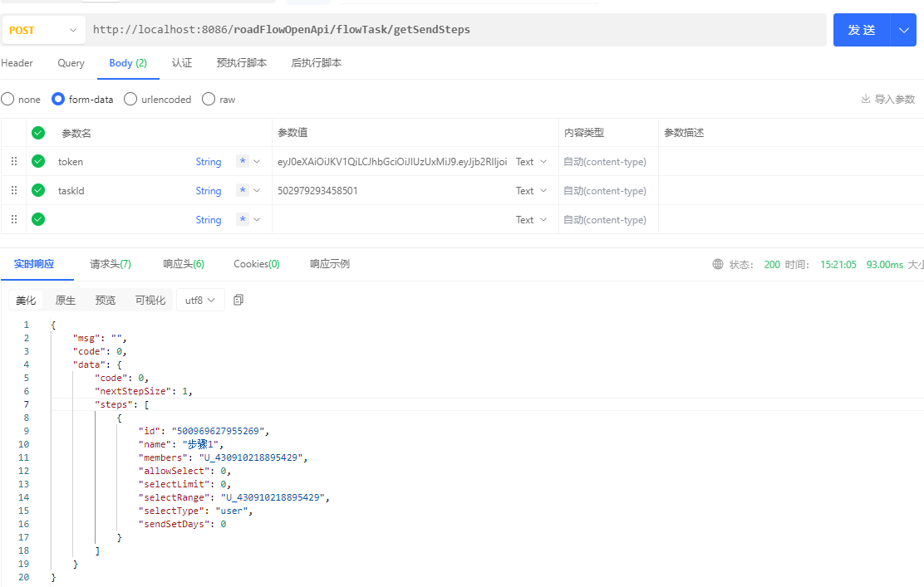The image size is (924, 587).
Task: Click the String type of taskId row
Action: pyautogui.click(x=209, y=190)
